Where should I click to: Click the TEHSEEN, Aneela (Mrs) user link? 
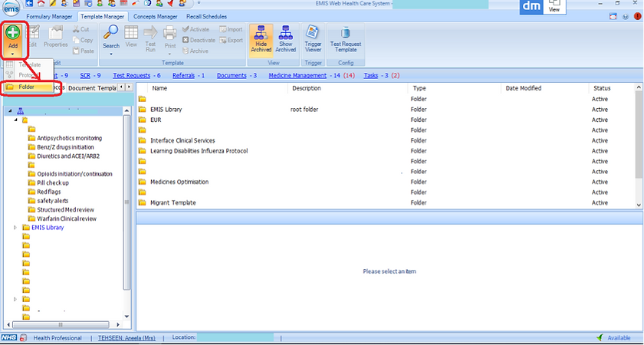point(127,337)
